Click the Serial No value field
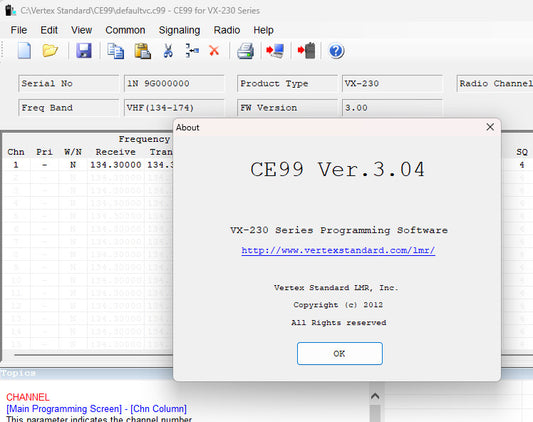The width and height of the screenshot is (533, 422). click(x=174, y=84)
